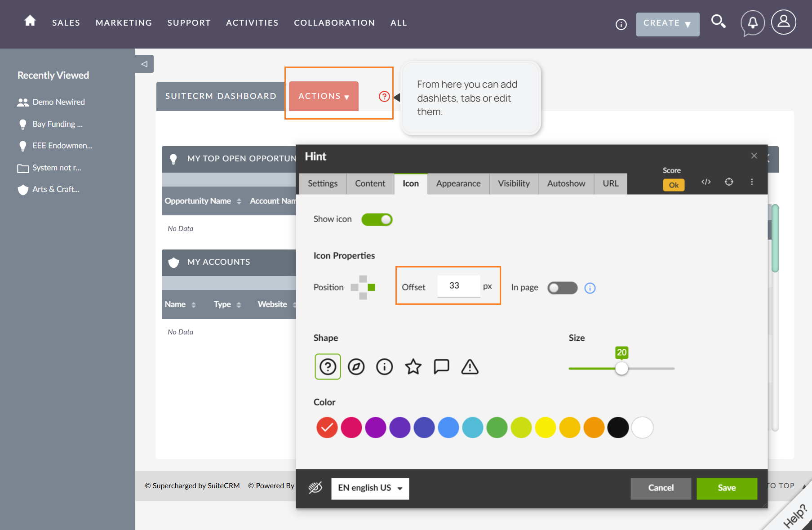Switch to the Content tab

(x=370, y=184)
